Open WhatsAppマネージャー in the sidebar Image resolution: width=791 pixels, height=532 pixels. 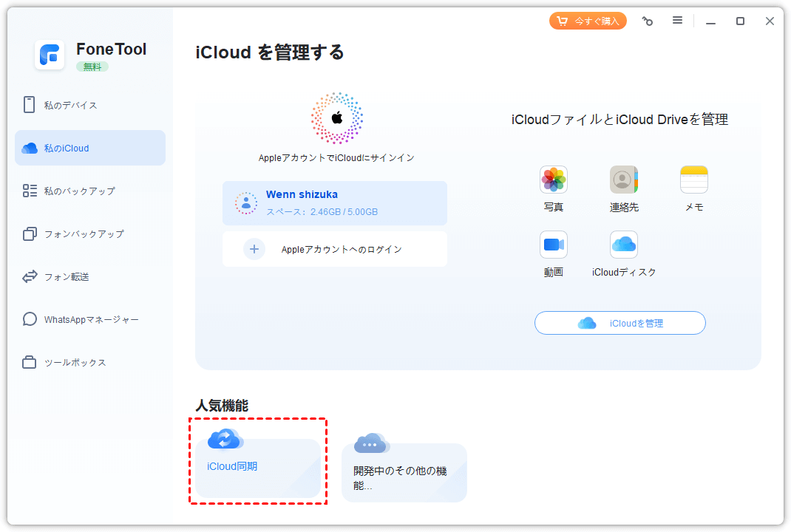click(x=90, y=319)
